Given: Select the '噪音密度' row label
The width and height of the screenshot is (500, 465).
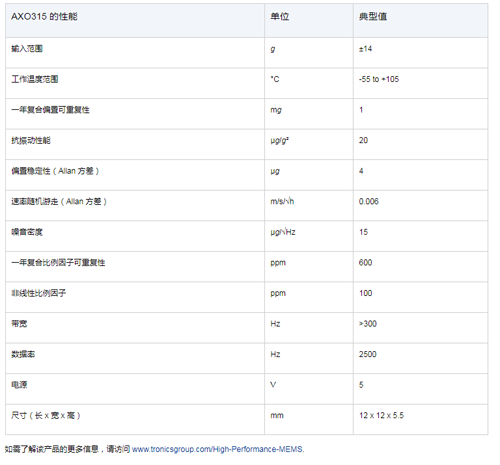Looking at the screenshot, I should click(x=27, y=232).
